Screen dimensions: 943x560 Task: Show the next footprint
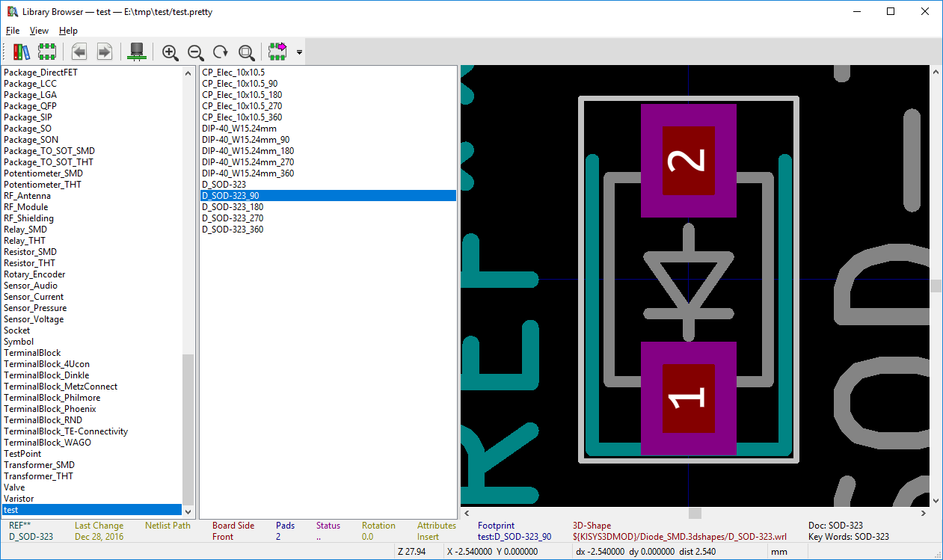point(105,52)
